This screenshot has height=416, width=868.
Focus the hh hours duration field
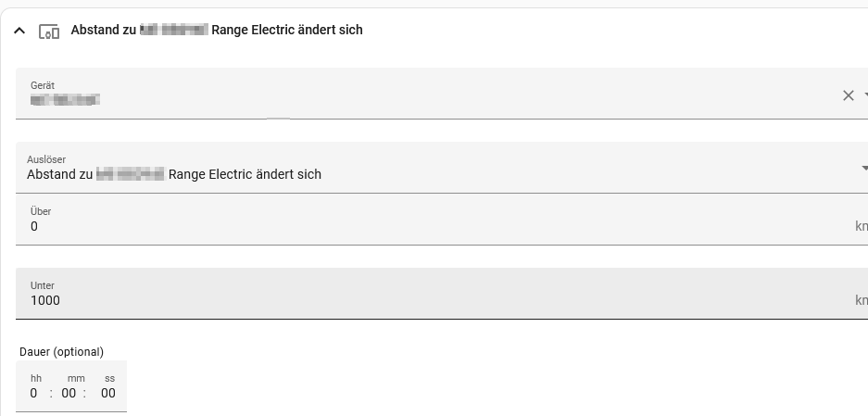click(34, 393)
